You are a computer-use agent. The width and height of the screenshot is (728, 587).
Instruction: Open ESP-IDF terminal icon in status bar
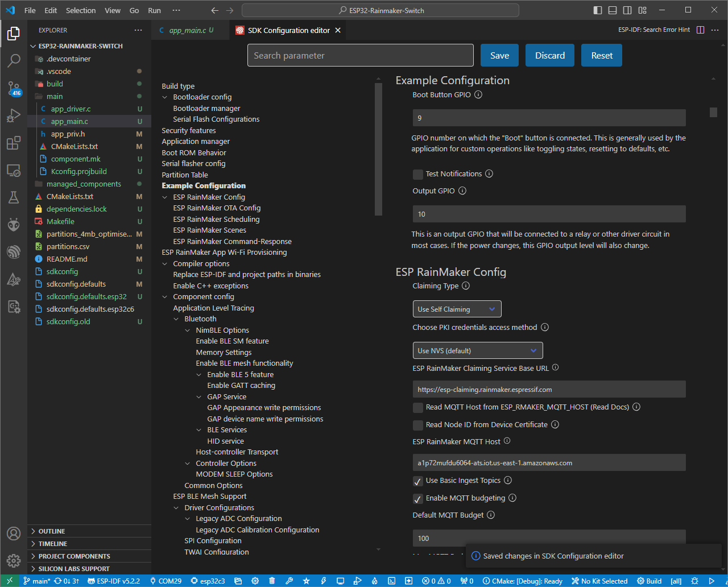pos(391,581)
